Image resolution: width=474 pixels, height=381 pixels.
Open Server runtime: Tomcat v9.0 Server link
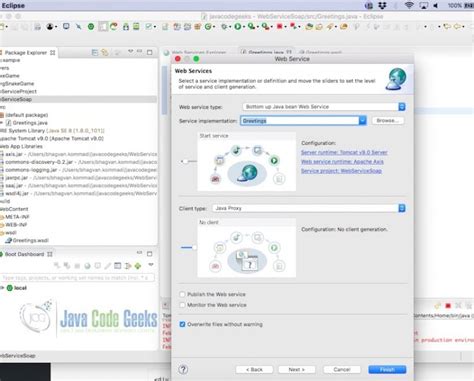pos(344,152)
